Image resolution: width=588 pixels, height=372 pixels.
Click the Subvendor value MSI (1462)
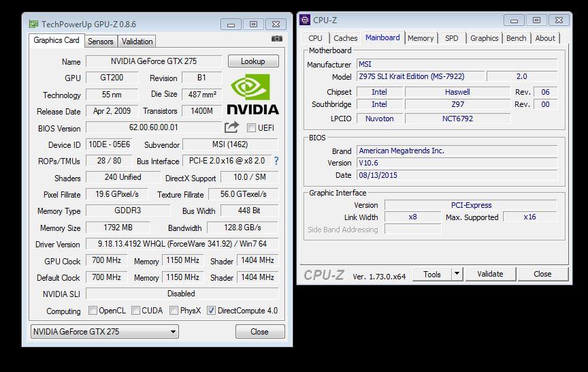tap(230, 144)
